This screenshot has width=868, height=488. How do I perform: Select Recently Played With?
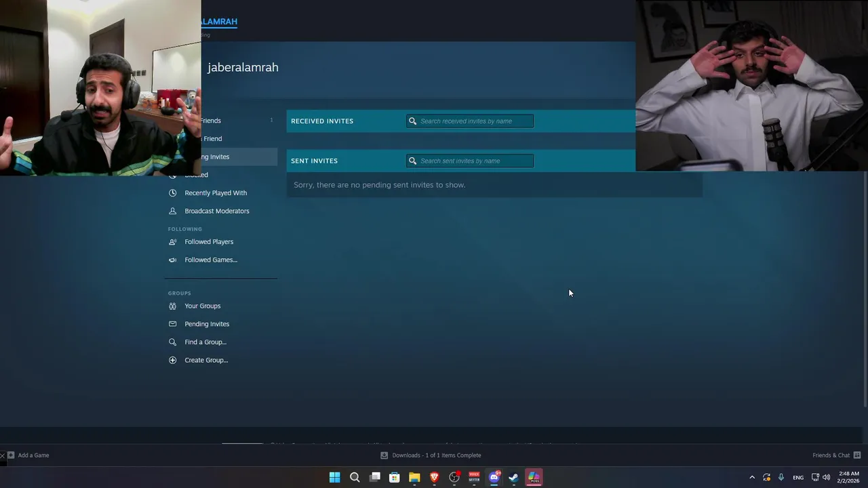tap(216, 193)
